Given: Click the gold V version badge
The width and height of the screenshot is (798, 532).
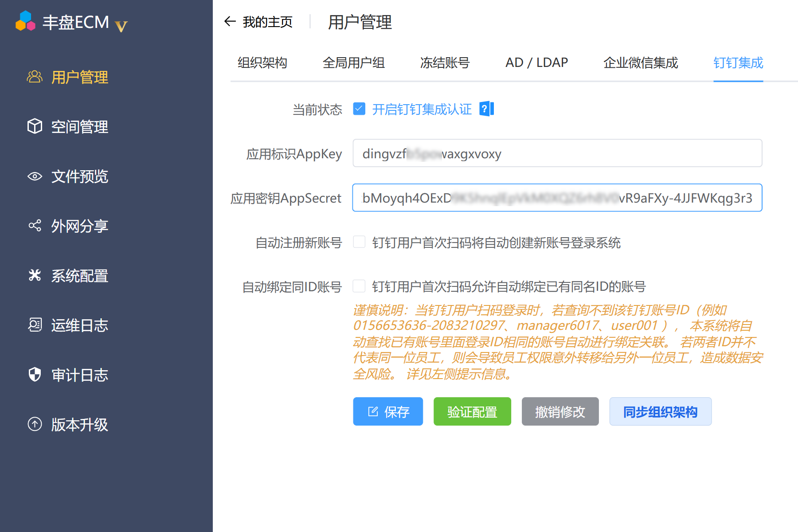Looking at the screenshot, I should (x=121, y=26).
